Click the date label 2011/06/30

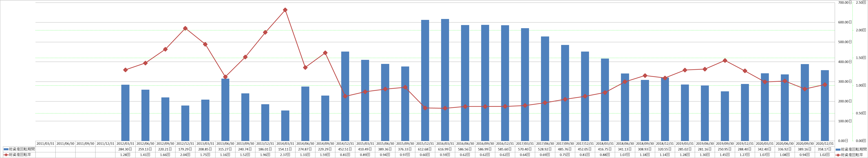(x=65, y=144)
